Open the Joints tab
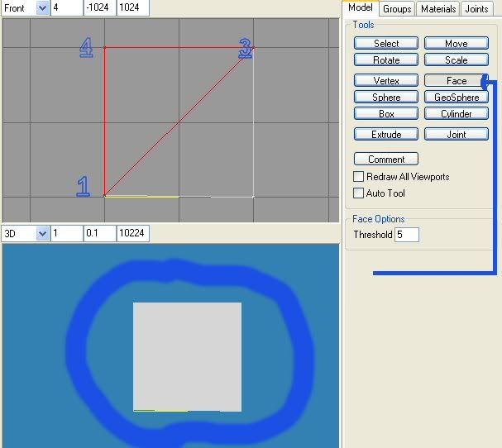 pyautogui.click(x=476, y=8)
